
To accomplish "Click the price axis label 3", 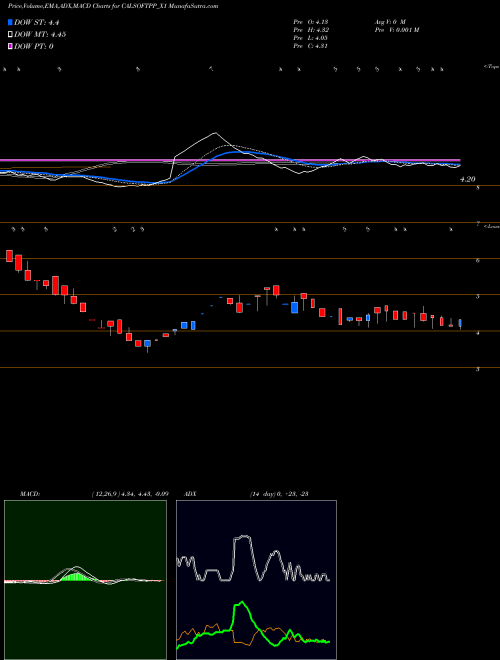I will (x=477, y=370).
